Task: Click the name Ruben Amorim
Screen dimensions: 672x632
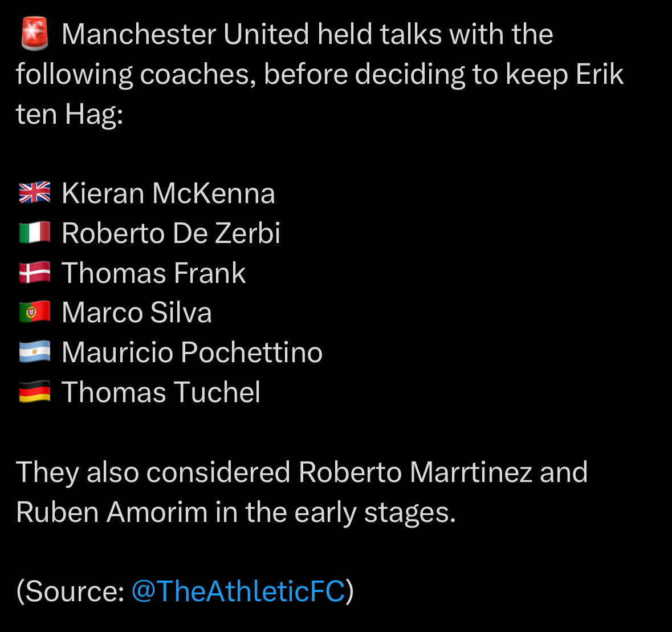Action: pos(112,512)
